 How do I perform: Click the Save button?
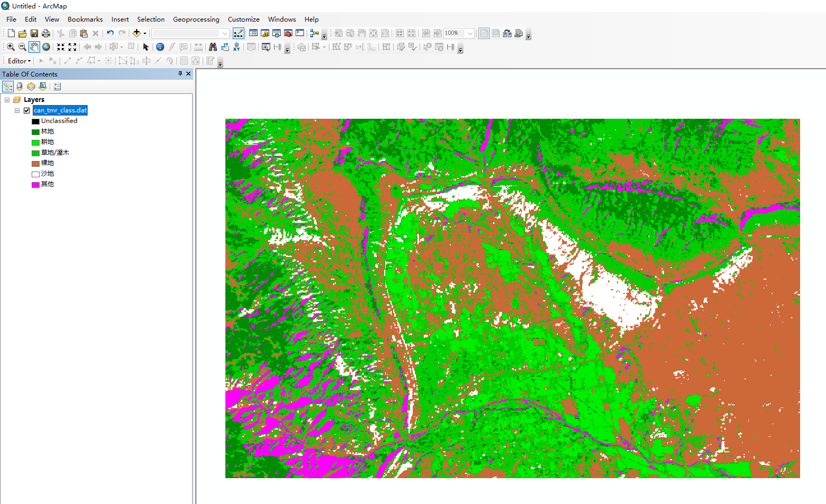(x=34, y=33)
